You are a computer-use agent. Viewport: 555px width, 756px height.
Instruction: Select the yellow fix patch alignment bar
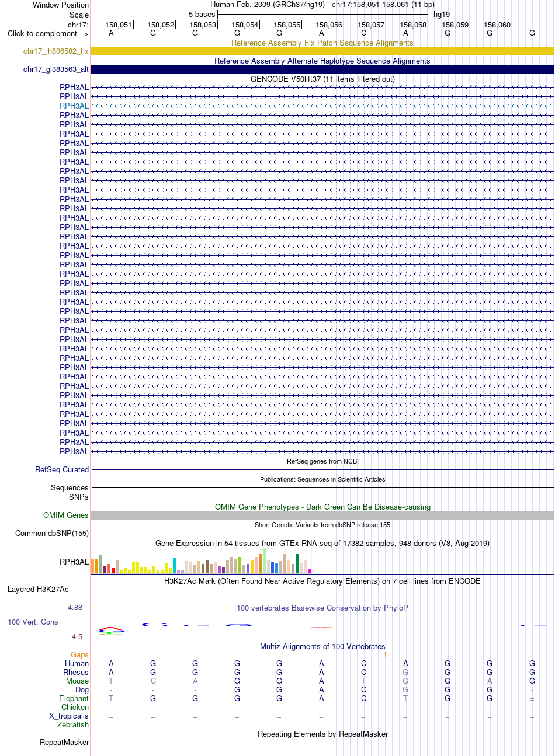click(x=322, y=51)
